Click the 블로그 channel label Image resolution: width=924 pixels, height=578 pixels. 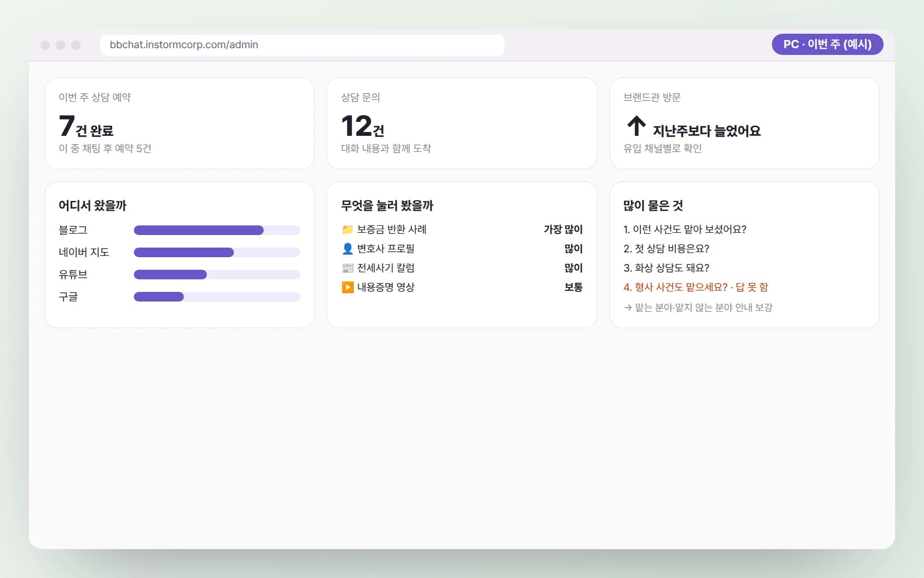pos(73,230)
